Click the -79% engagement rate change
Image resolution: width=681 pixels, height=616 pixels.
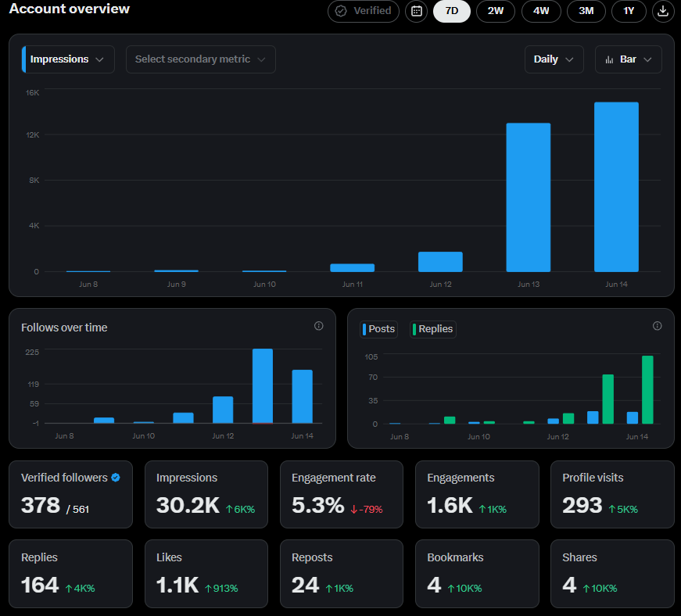367,509
